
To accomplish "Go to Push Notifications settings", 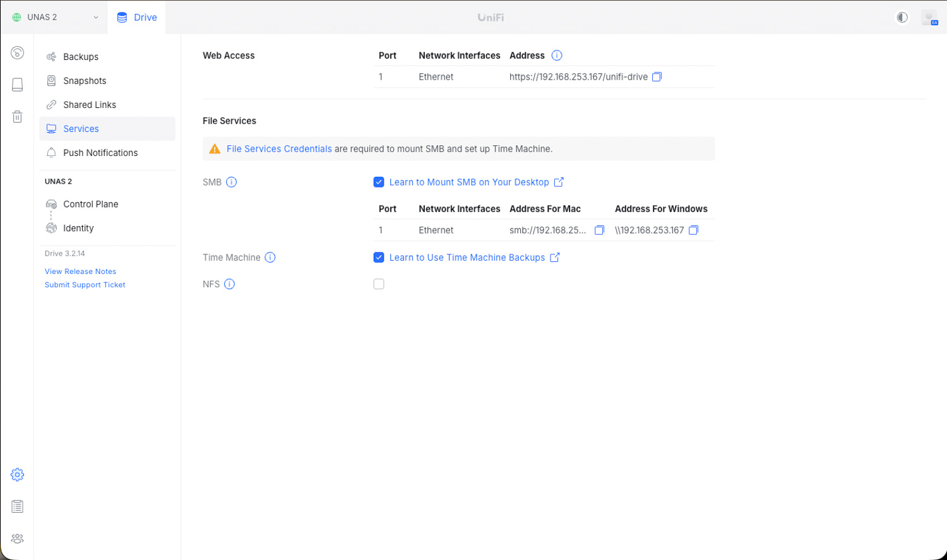I will pos(100,153).
